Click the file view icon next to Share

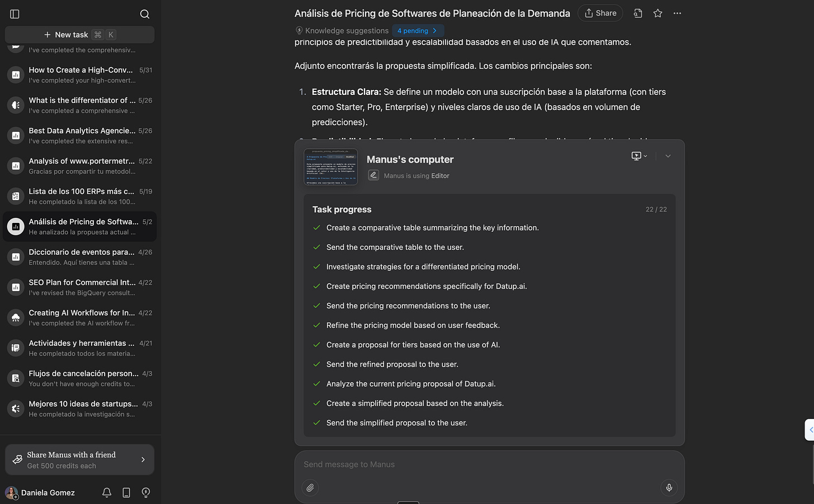638,13
